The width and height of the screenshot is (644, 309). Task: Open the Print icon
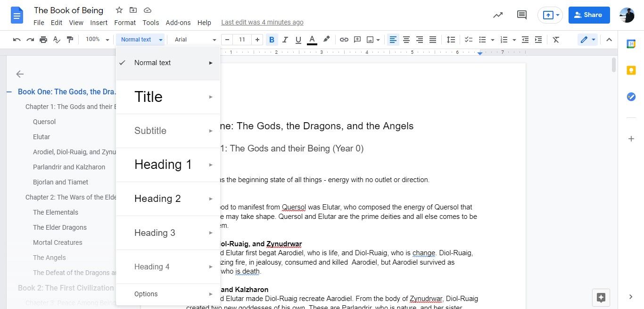43,40
